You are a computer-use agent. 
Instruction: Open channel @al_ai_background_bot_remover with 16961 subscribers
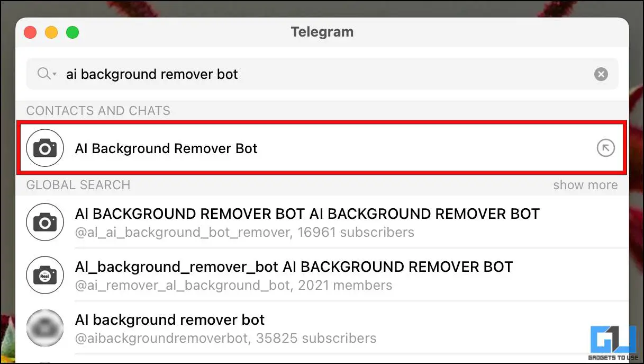(322, 222)
